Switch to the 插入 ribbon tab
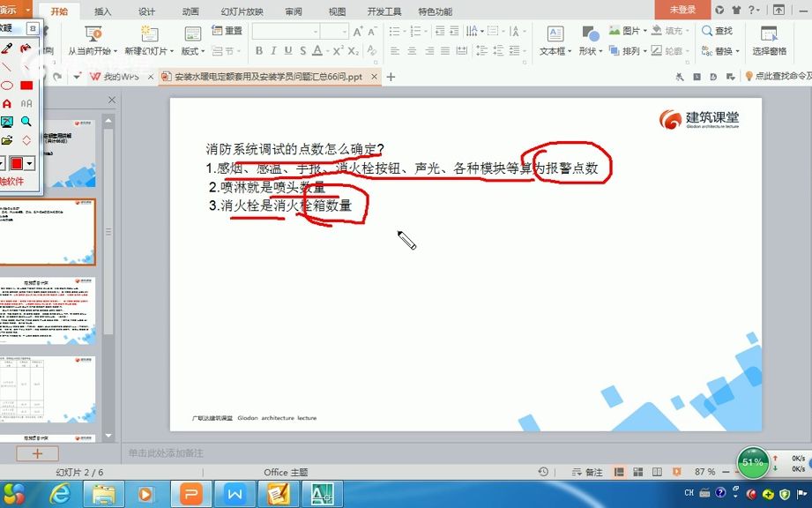The image size is (812, 508). [103, 11]
